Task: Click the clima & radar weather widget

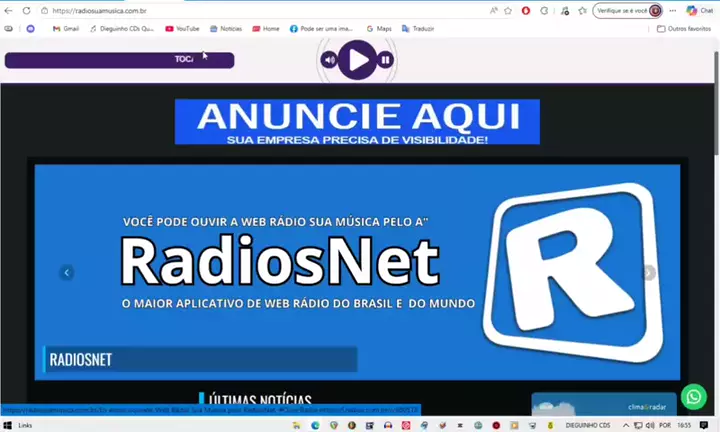Action: (604, 404)
